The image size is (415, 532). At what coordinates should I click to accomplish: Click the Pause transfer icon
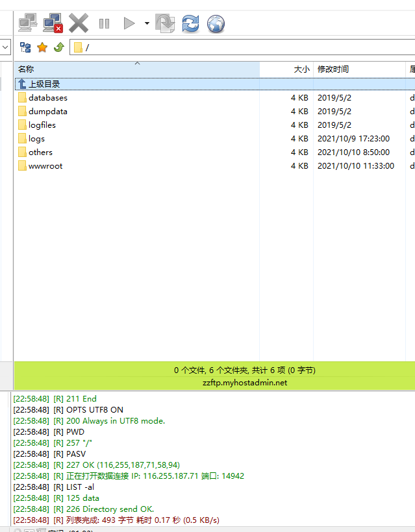[x=104, y=24]
